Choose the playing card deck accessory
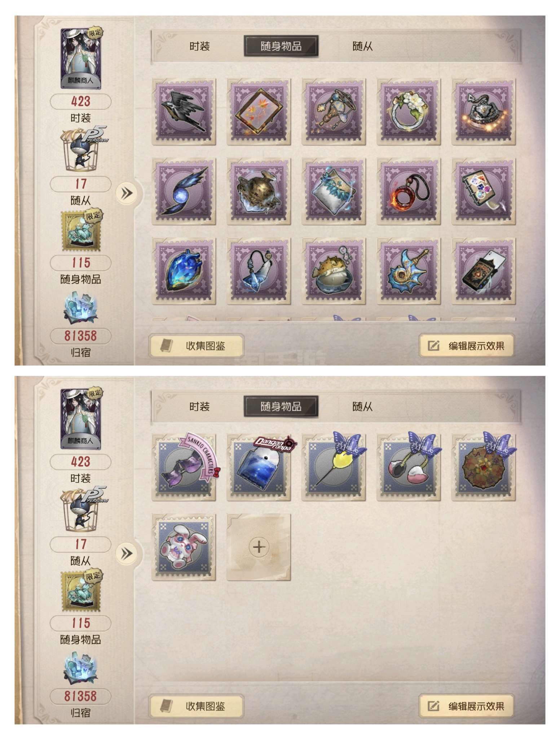 click(x=484, y=271)
